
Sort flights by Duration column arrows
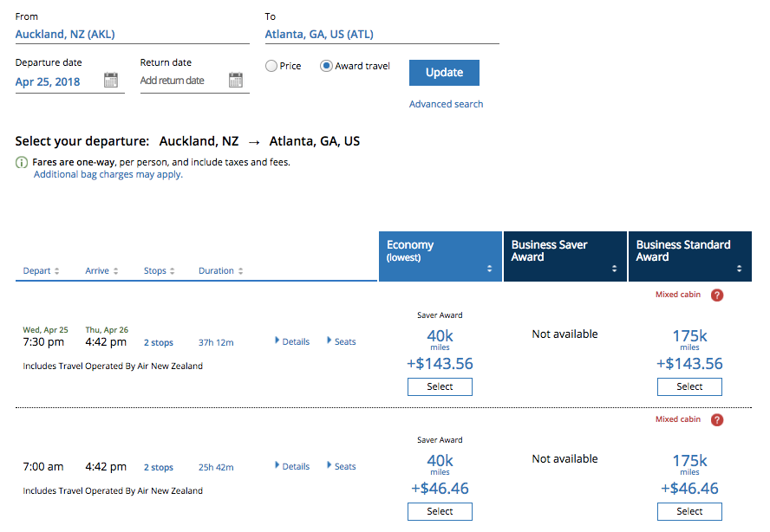240,271
